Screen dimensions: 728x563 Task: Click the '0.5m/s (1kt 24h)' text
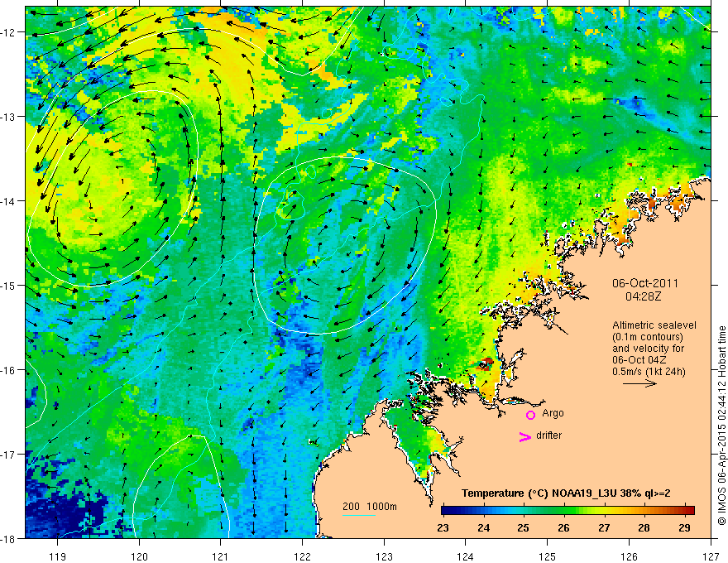(649, 372)
